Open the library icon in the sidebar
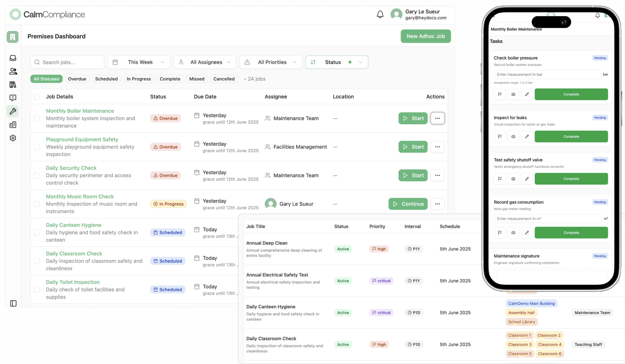625x364 pixels. [13, 84]
